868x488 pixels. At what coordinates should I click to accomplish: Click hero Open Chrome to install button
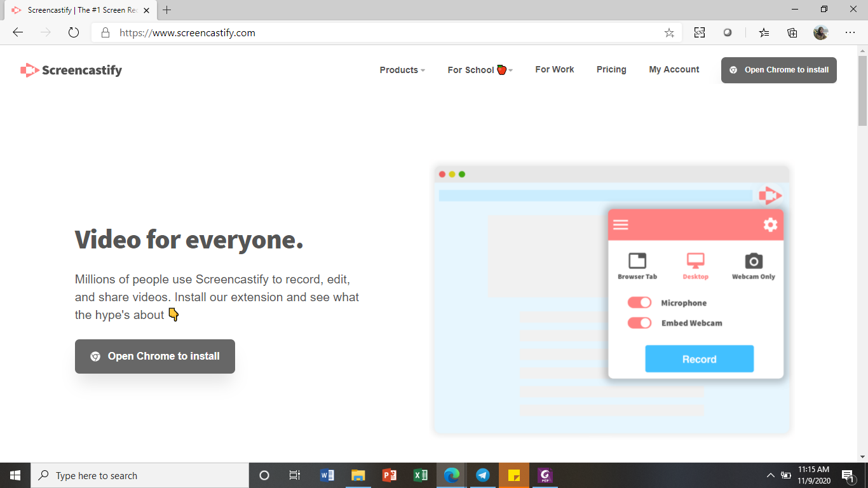155,356
